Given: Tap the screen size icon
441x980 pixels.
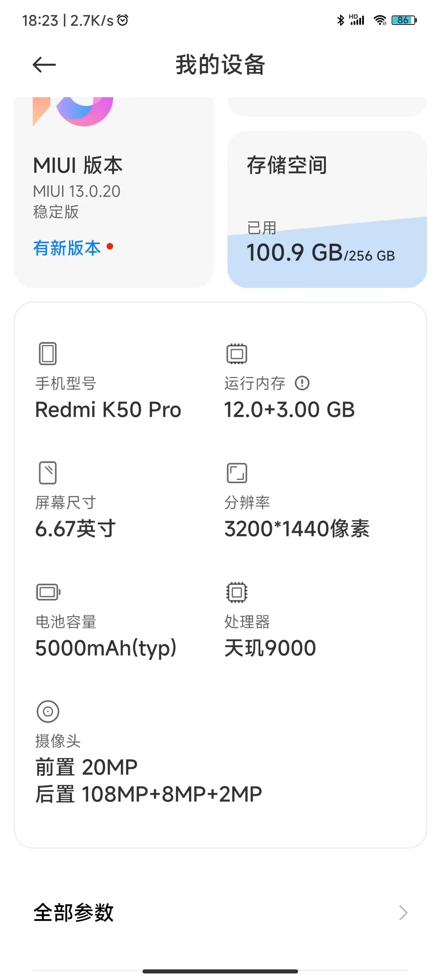Looking at the screenshot, I should tap(48, 473).
